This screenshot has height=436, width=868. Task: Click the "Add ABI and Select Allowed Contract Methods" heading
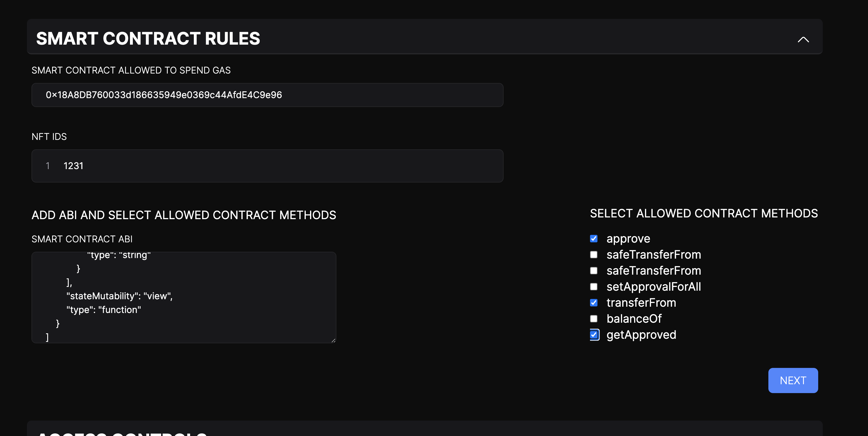click(x=184, y=215)
